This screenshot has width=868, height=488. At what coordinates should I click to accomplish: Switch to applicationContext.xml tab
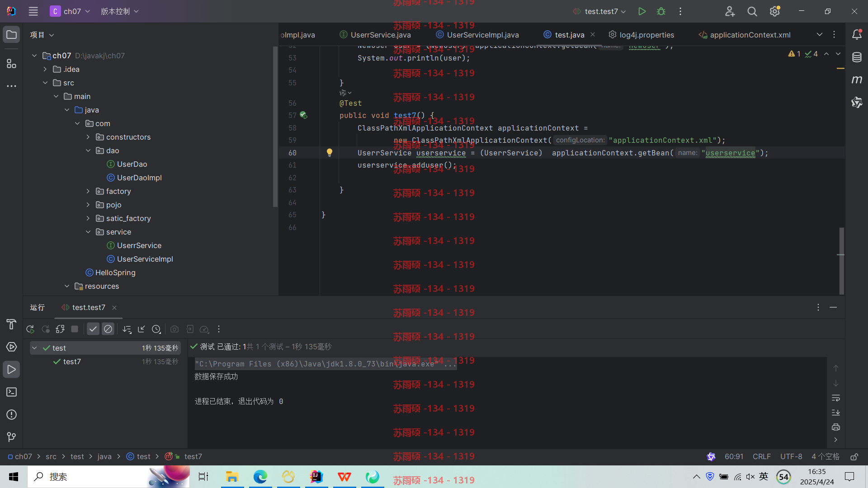(x=745, y=35)
